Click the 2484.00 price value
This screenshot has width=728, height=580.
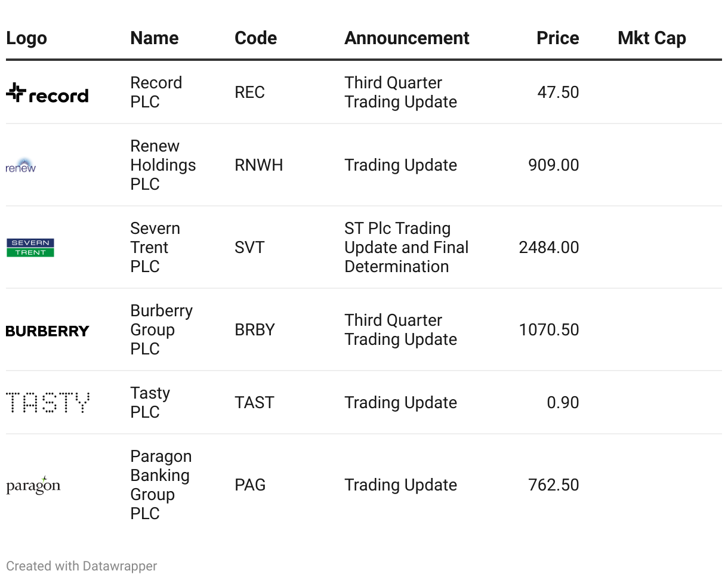[x=548, y=248]
